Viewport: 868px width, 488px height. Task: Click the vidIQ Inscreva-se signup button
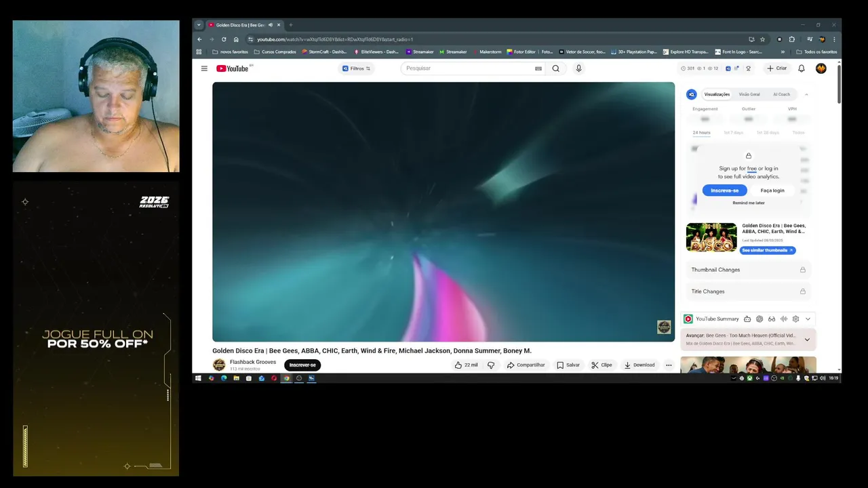(x=724, y=190)
